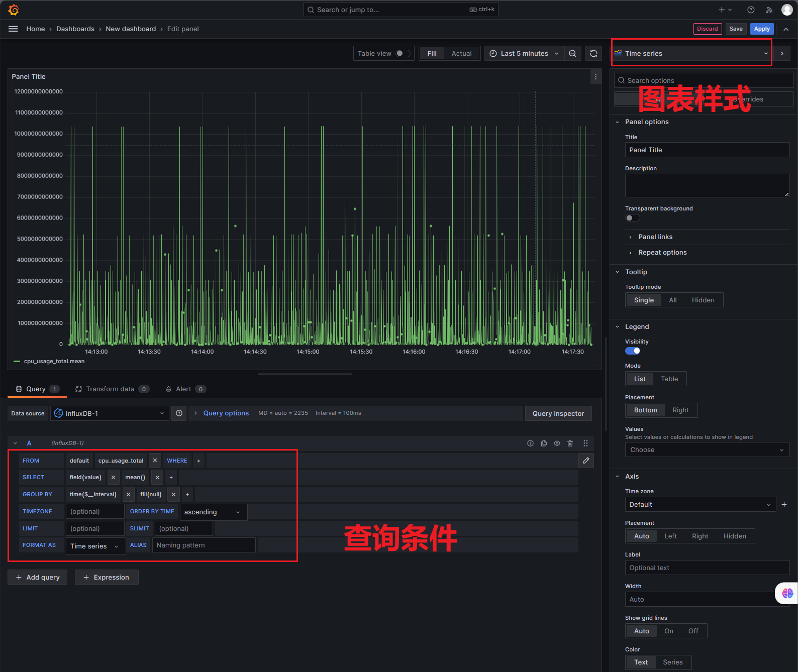Toggle Table view switch

tap(403, 53)
